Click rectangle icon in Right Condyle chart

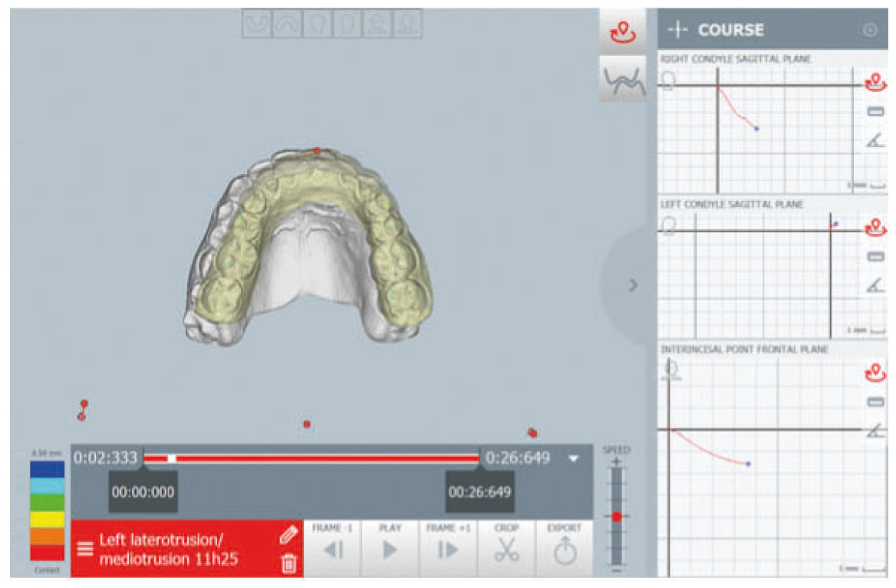coord(875,111)
